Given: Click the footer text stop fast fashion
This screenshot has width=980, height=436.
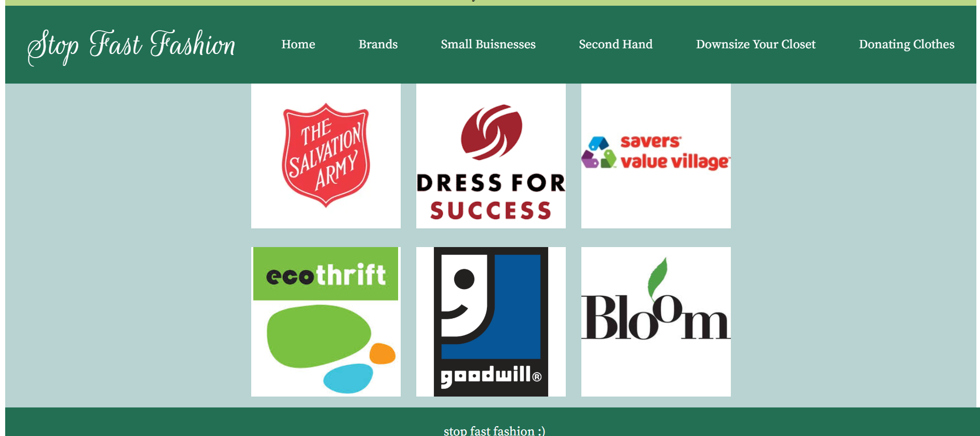Looking at the screenshot, I should point(495,431).
